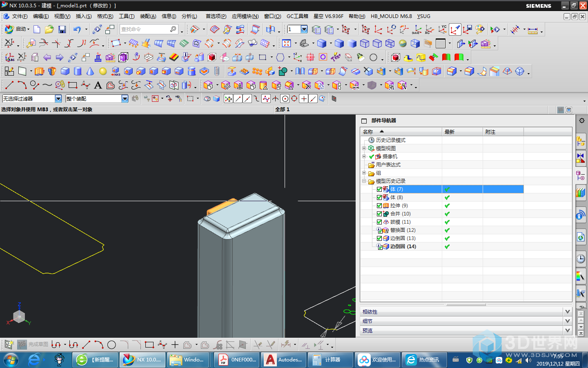Open the 插入(S) menu

pos(84,16)
